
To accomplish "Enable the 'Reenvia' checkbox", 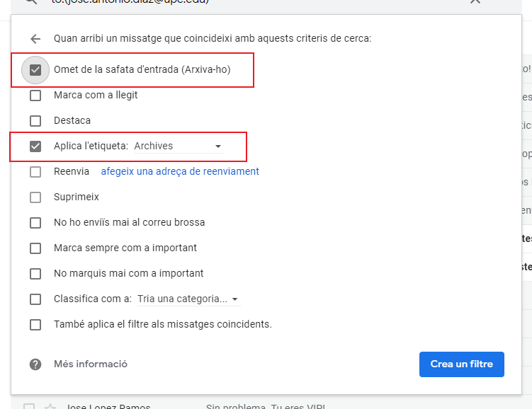I will (x=35, y=172).
